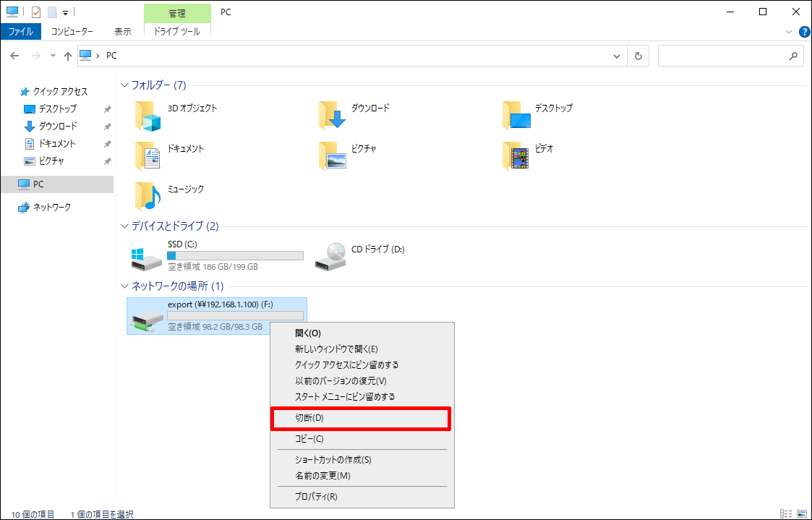812x520 pixels.
Task: Go up one level with Up arrow
Action: [68, 56]
